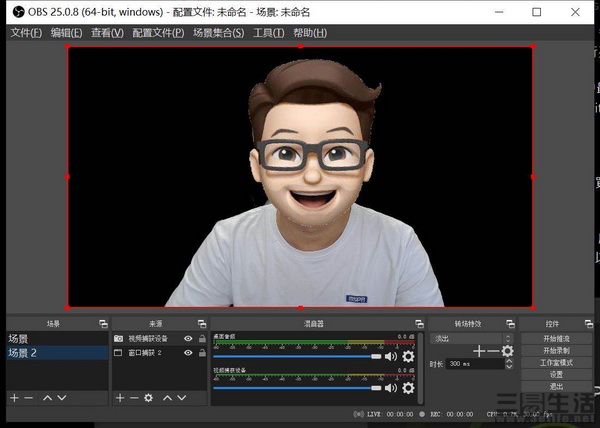Screen dimensions: 600x428
Task: Undock the 场景 panel with its float icon
Action: click(103, 324)
